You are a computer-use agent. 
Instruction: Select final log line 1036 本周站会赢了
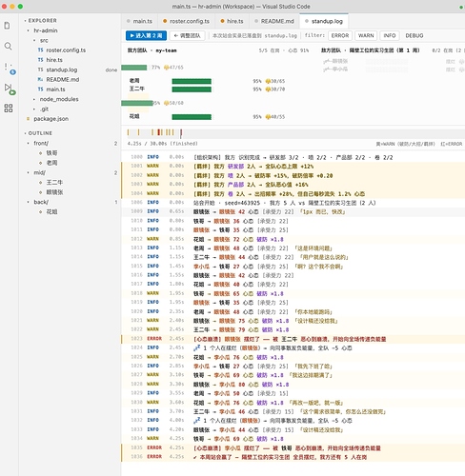[x=293, y=457]
